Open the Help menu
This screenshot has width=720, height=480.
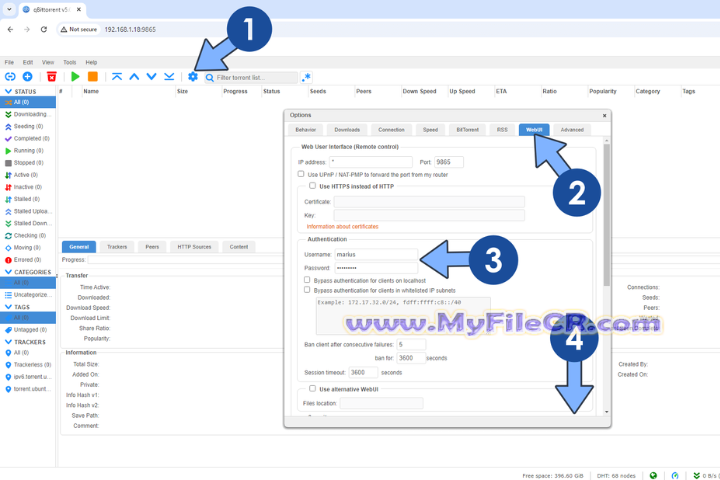pos(91,62)
